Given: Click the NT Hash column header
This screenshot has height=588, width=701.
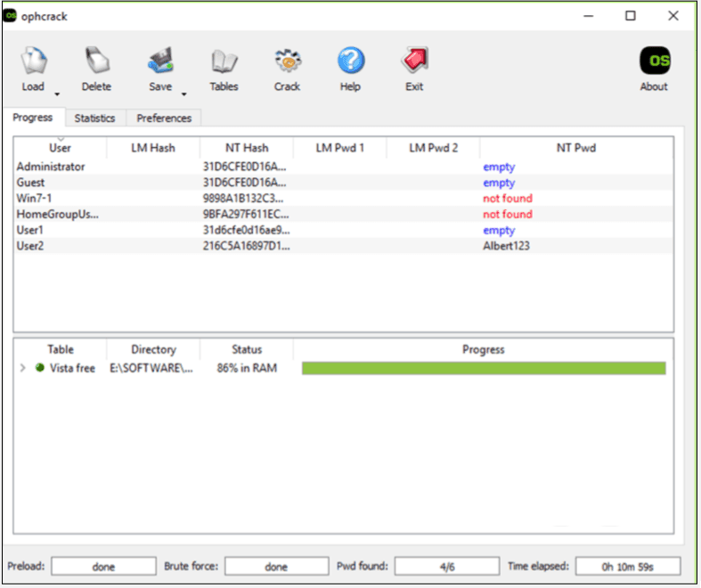Looking at the screenshot, I should click(x=247, y=148).
